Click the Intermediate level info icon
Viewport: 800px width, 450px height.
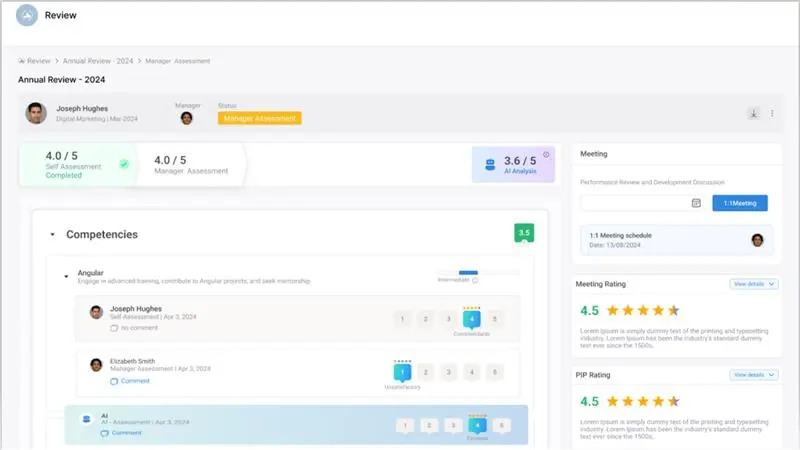click(475, 281)
